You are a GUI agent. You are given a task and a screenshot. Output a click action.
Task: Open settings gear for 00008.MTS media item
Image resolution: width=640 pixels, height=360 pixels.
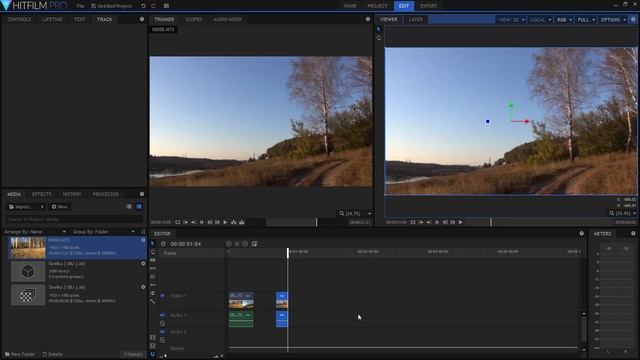pos(143,240)
